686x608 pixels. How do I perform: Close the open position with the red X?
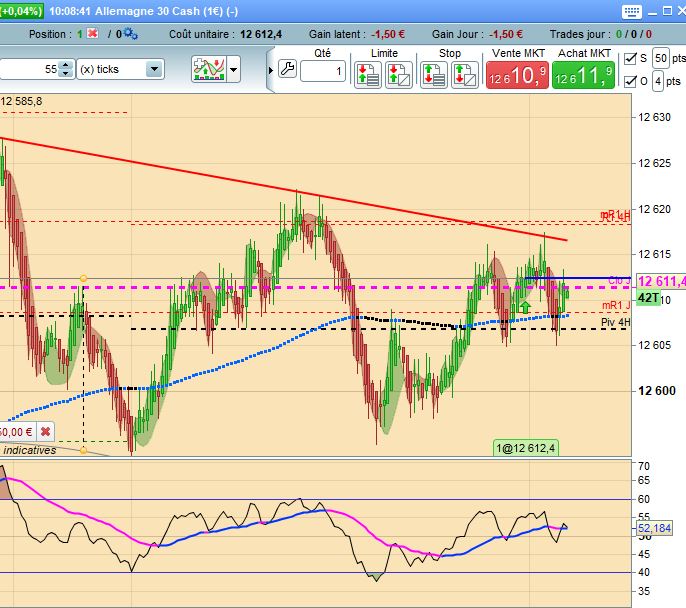point(92,33)
